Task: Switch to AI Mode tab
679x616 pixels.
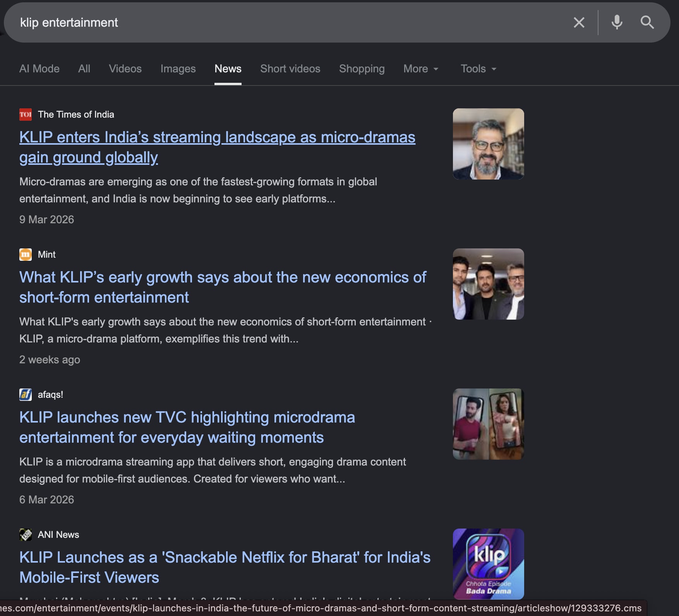Action: click(x=39, y=69)
